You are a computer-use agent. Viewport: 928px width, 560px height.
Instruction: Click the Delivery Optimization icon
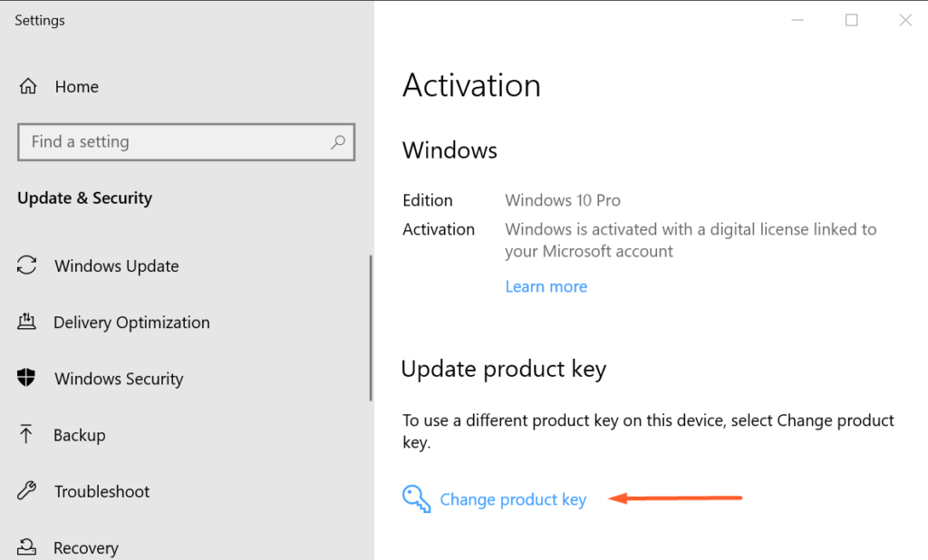coord(26,322)
